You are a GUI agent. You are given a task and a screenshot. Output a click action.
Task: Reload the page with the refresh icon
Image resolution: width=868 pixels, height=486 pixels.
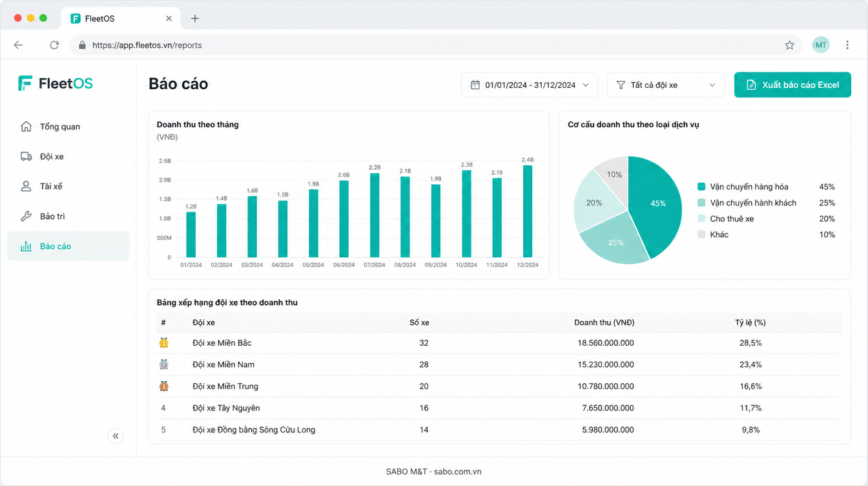click(x=54, y=45)
